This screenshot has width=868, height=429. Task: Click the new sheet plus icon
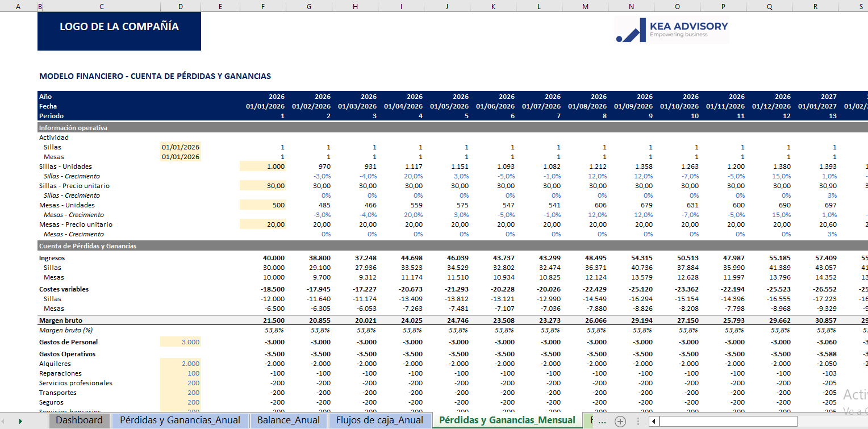[x=620, y=421]
